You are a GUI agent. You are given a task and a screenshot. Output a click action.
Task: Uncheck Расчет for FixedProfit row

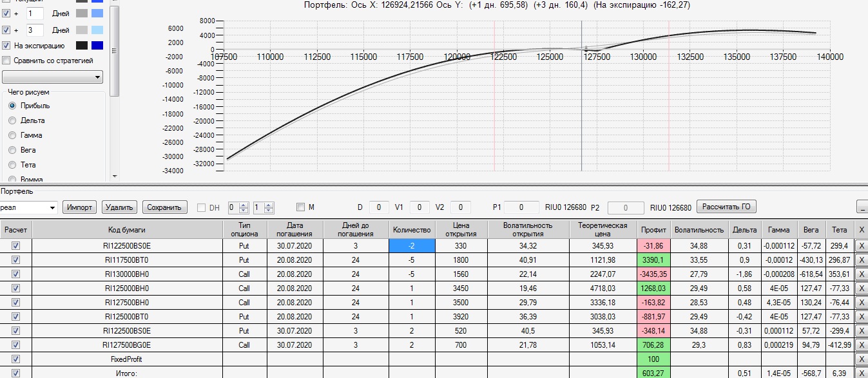tap(16, 359)
